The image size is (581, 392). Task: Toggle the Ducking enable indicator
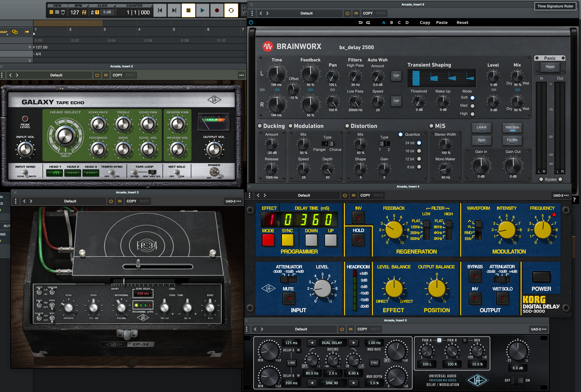[x=260, y=126]
